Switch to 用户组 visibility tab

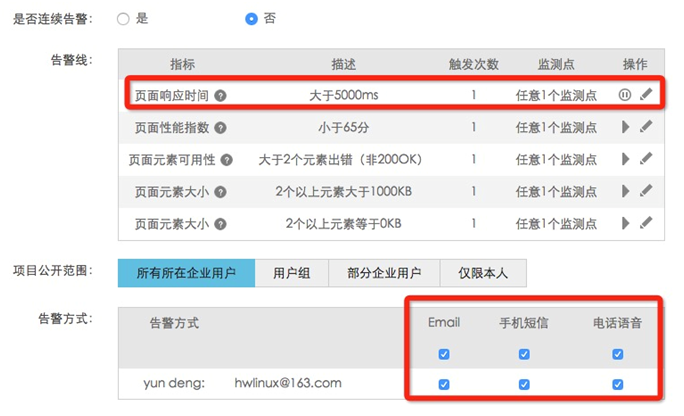291,272
